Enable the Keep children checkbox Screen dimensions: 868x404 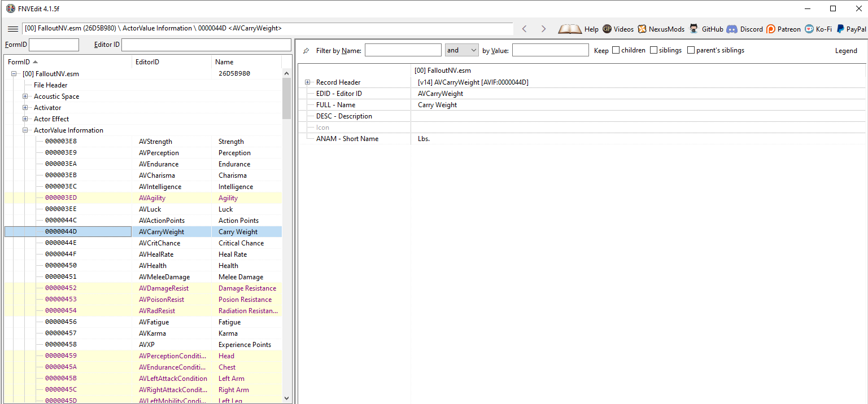(616, 50)
